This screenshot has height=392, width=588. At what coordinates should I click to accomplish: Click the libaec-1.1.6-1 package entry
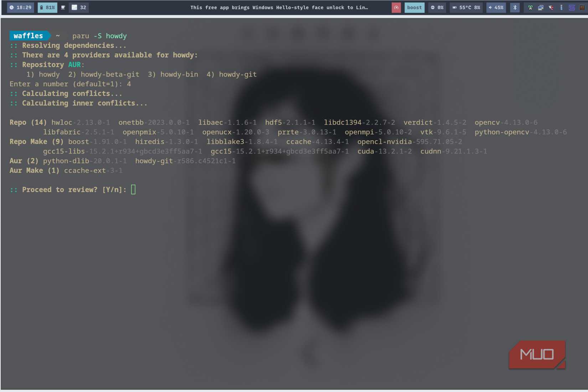point(227,123)
